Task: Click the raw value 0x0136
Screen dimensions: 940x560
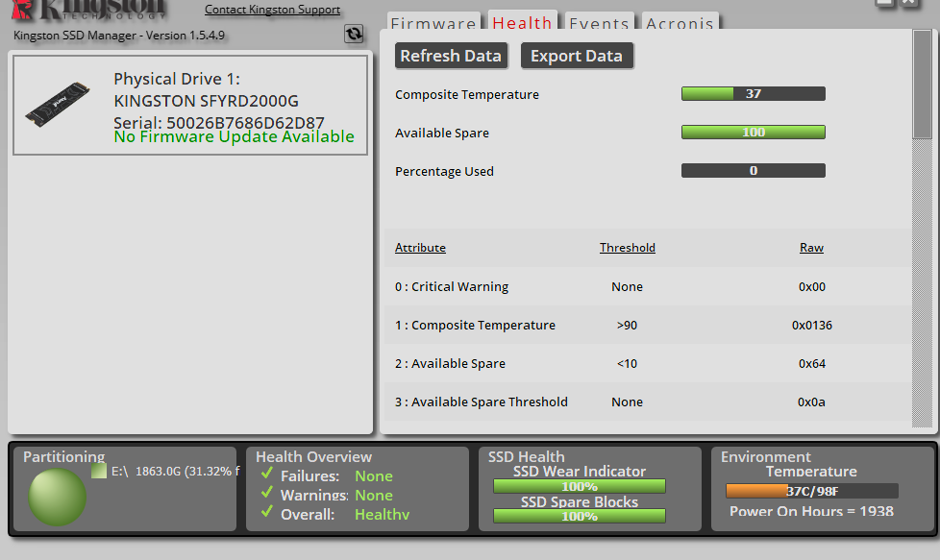Action: [812, 325]
